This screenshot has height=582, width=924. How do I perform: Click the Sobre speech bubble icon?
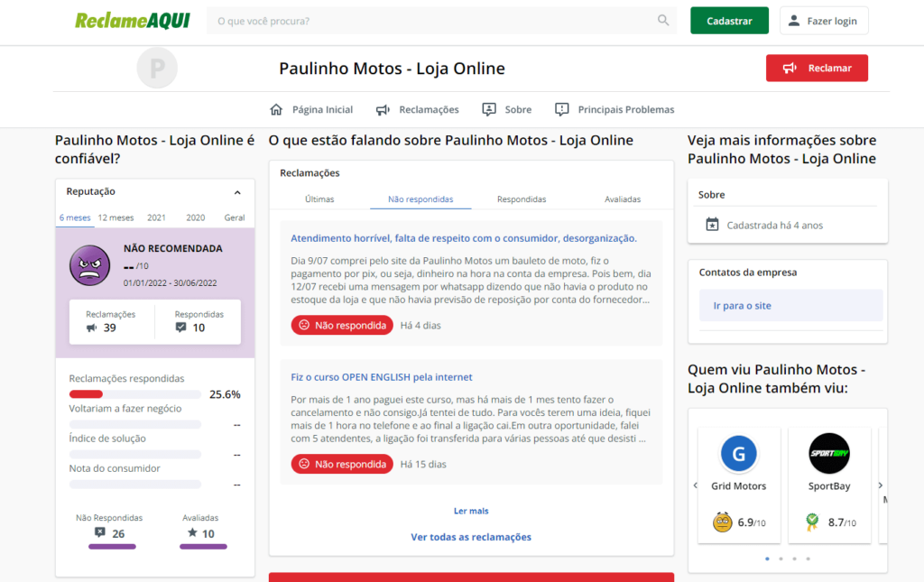pyautogui.click(x=488, y=108)
